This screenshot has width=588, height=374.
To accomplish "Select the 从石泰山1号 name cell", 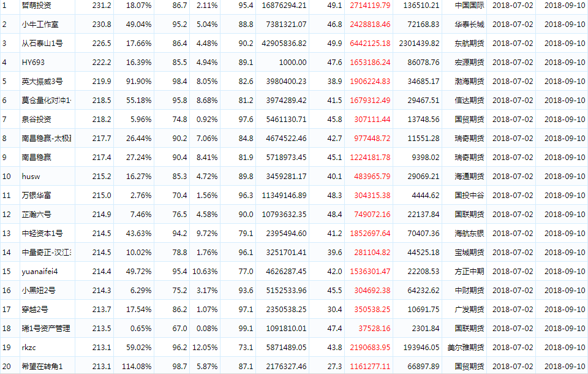I will click(x=42, y=44).
